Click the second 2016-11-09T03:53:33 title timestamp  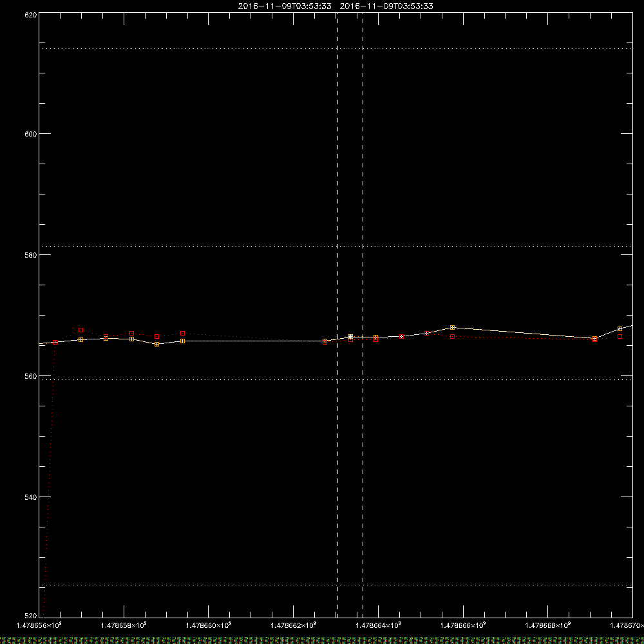pos(386,6)
